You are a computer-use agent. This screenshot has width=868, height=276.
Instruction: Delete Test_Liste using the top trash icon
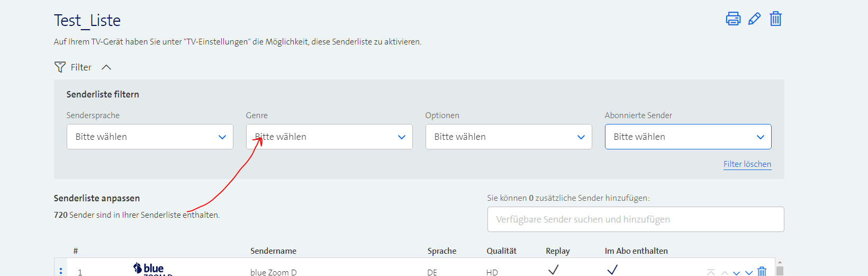[775, 19]
